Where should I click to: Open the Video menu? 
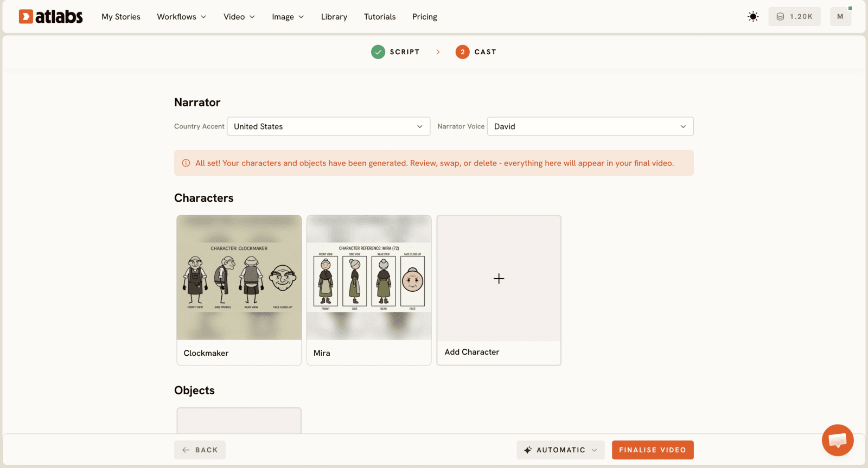[x=239, y=17]
